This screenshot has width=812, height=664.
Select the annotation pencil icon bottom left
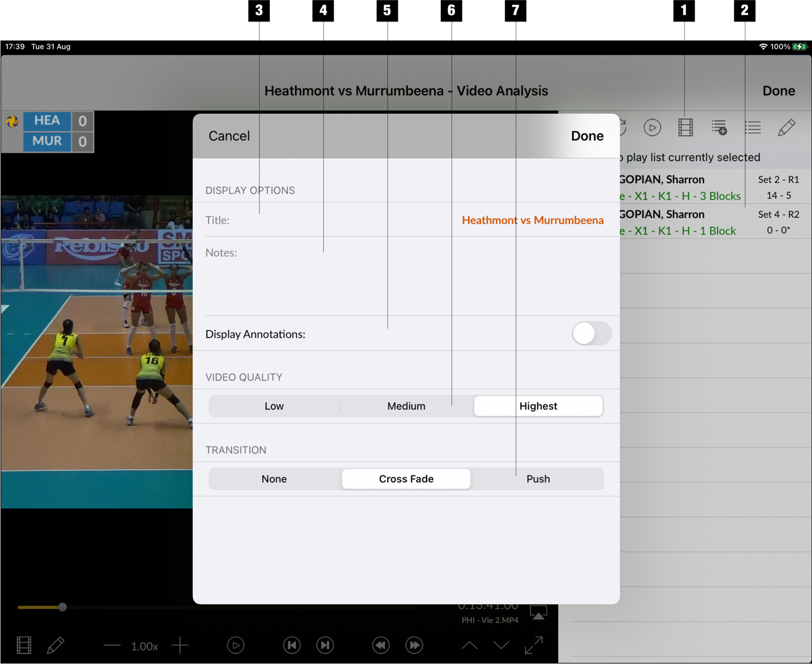[56, 645]
